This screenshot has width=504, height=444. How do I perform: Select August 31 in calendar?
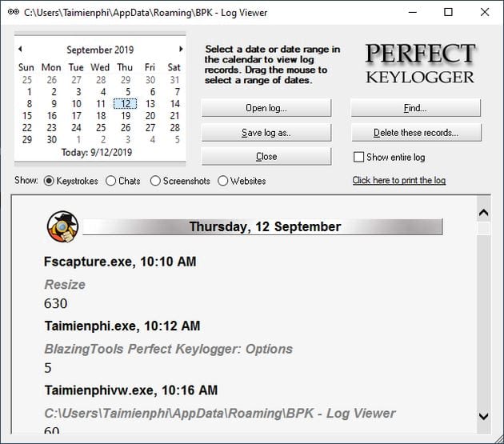coord(174,80)
